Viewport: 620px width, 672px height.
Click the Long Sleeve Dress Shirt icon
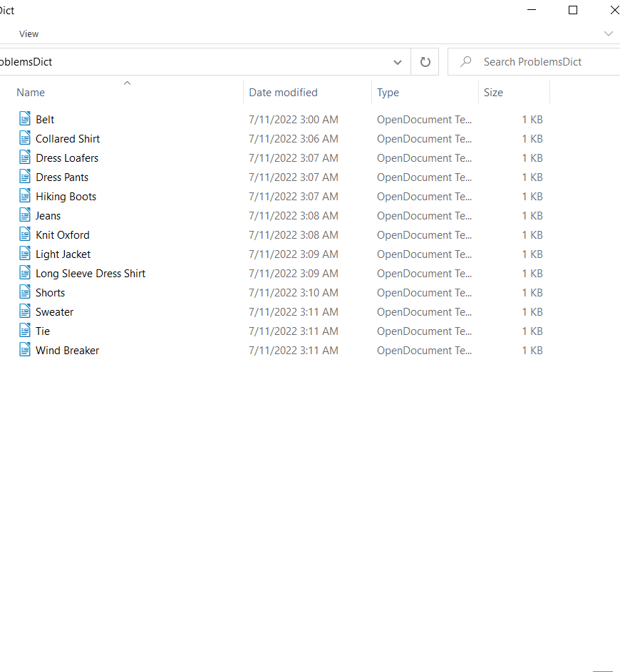click(x=25, y=273)
